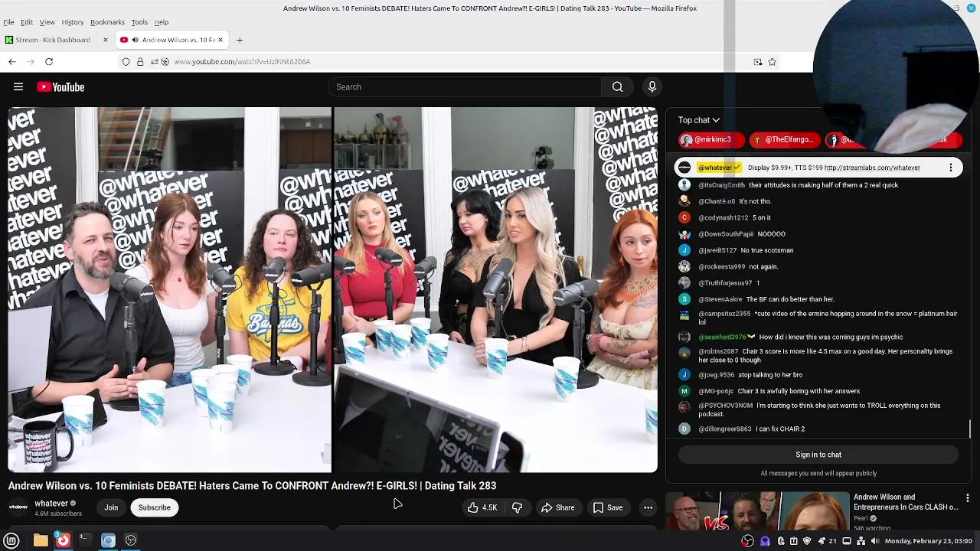Save the video to a playlist
This screenshot has width=980, height=551.
pos(607,507)
